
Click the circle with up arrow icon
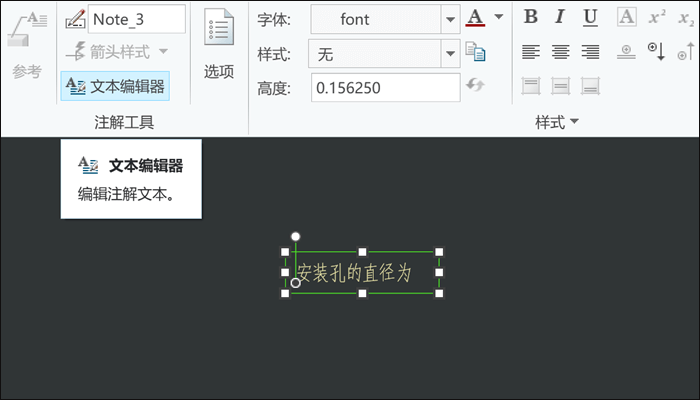pyautogui.click(x=686, y=51)
